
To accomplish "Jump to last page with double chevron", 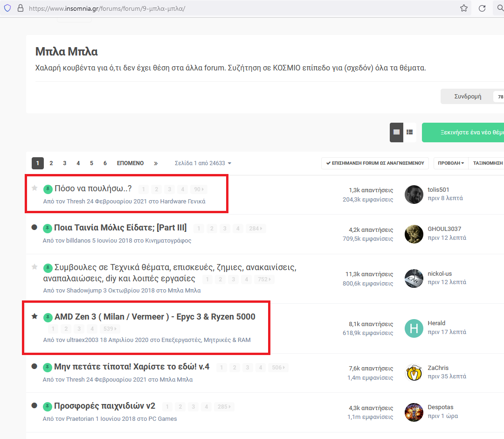I will point(156,163).
